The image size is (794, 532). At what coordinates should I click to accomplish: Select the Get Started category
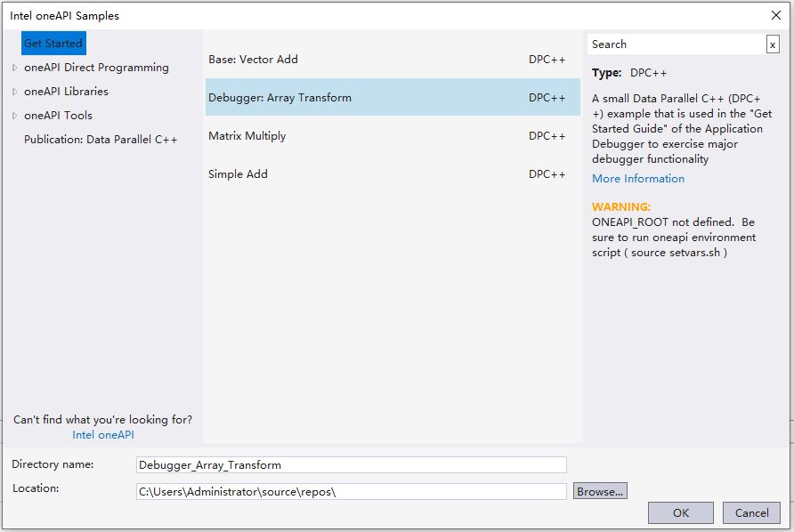click(x=53, y=43)
